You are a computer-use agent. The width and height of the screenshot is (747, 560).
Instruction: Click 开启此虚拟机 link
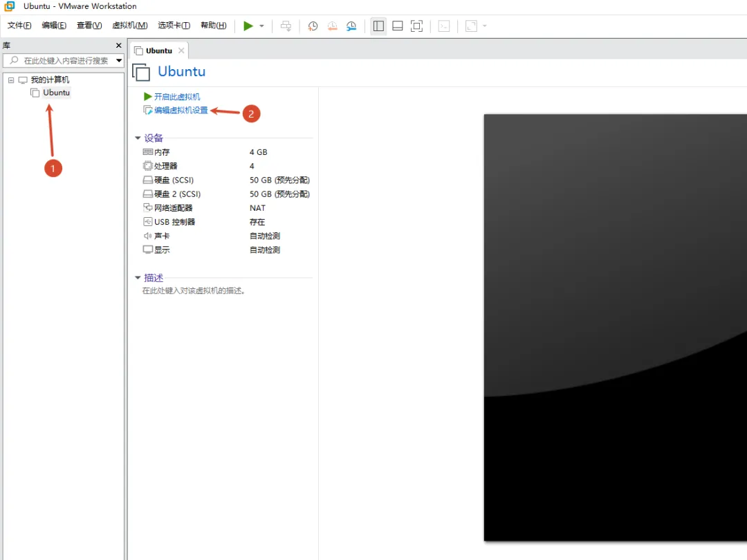click(x=177, y=97)
